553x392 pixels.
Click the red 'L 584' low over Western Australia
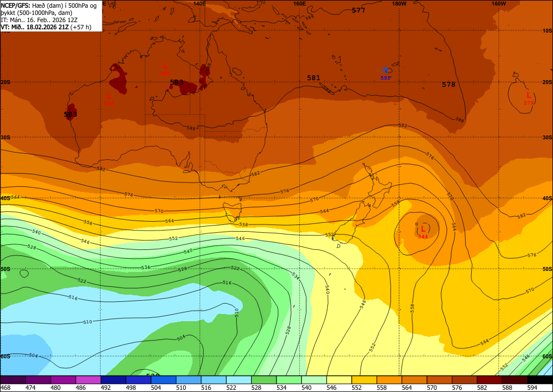pos(109,99)
